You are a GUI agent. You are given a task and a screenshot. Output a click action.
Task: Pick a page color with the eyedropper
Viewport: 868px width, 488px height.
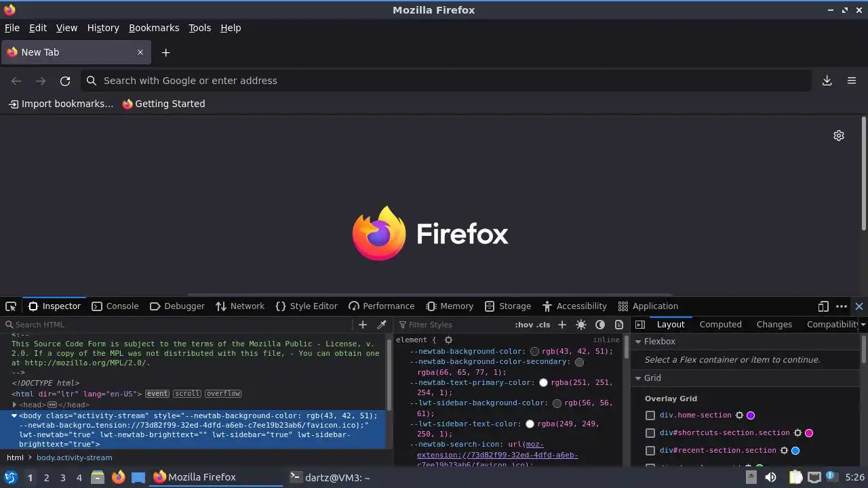click(382, 325)
